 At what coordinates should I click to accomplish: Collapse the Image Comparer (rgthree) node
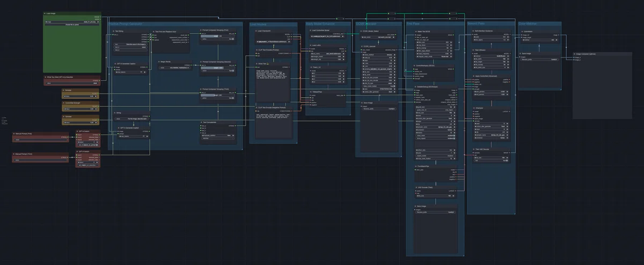575,54
